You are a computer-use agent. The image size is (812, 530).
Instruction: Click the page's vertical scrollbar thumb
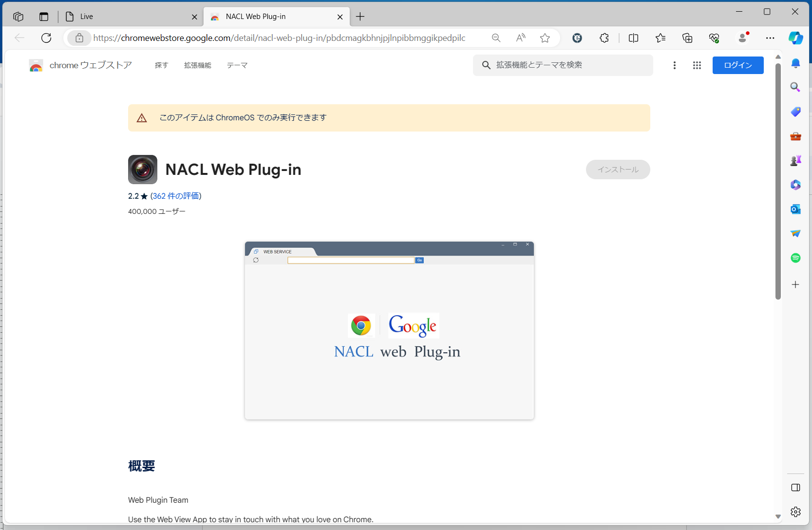click(x=778, y=181)
